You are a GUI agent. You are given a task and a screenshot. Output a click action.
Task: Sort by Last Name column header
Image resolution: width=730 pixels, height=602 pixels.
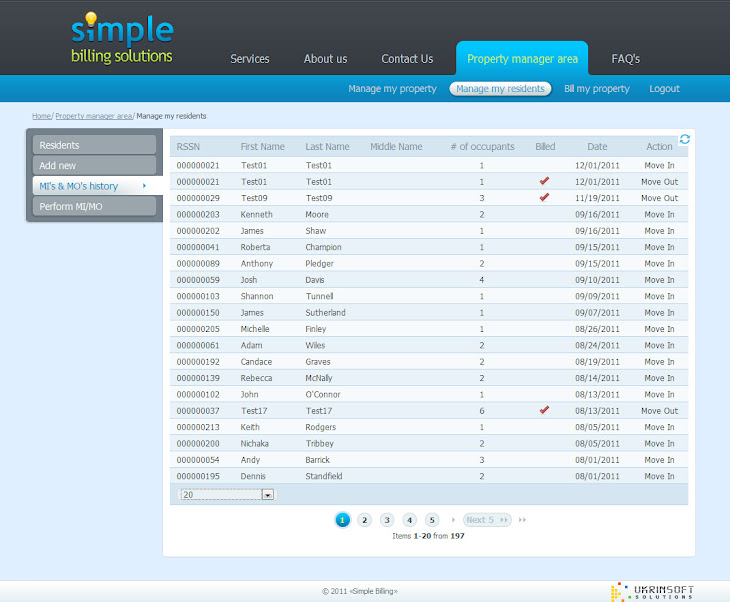[x=327, y=147]
